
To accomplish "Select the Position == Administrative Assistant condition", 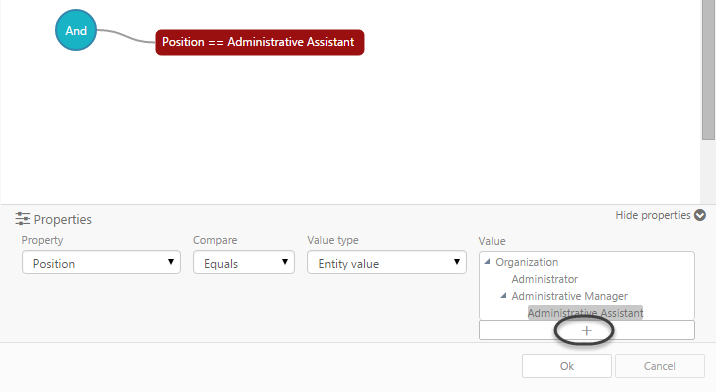I will [260, 42].
